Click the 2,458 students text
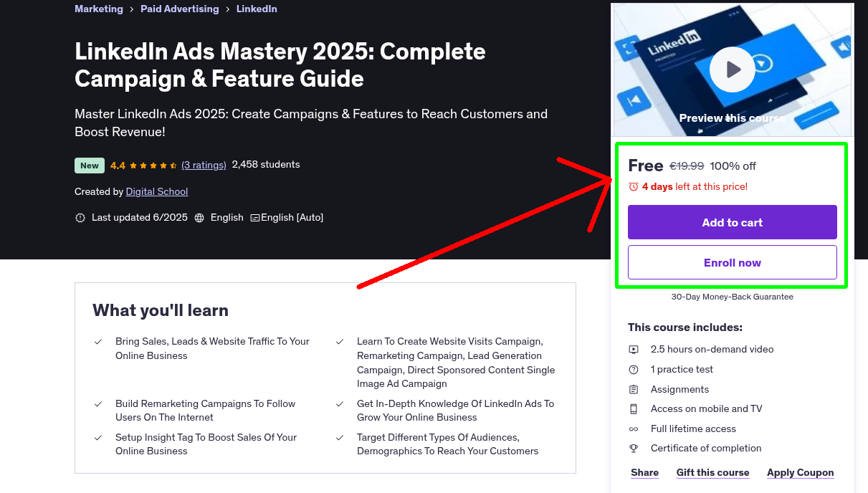The width and height of the screenshot is (868, 493). pyautogui.click(x=266, y=165)
